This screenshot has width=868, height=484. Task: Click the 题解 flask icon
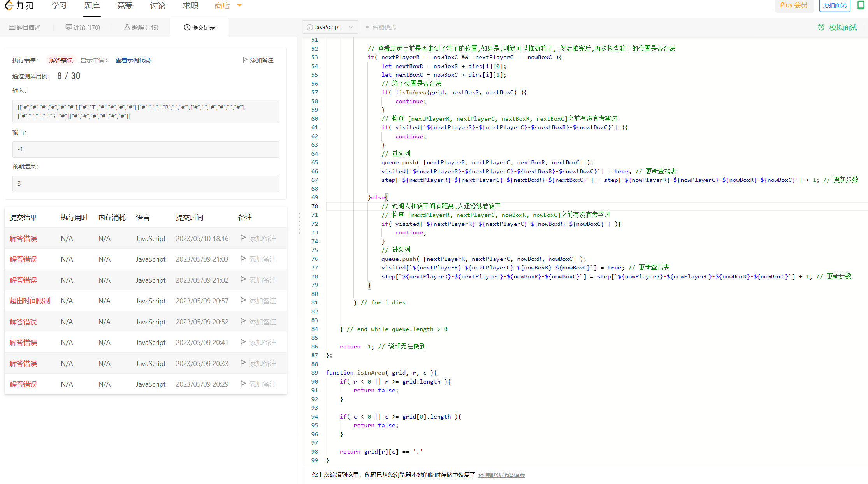pos(127,27)
